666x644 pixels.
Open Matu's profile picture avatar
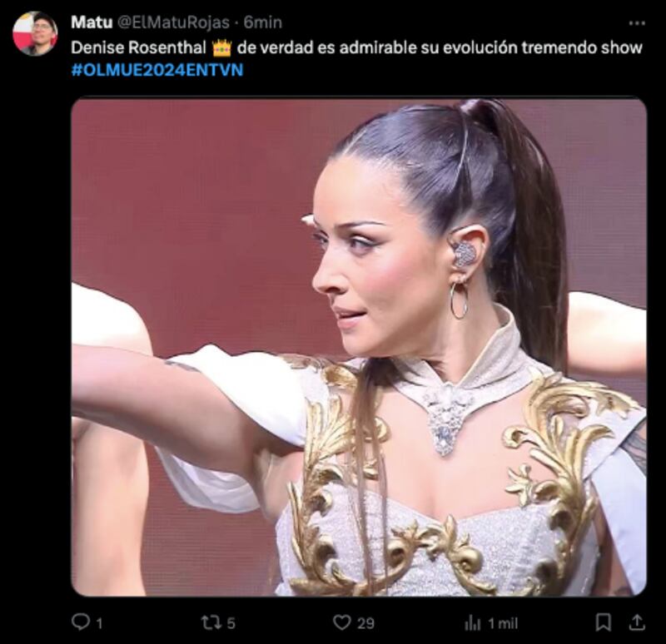pos(35,34)
